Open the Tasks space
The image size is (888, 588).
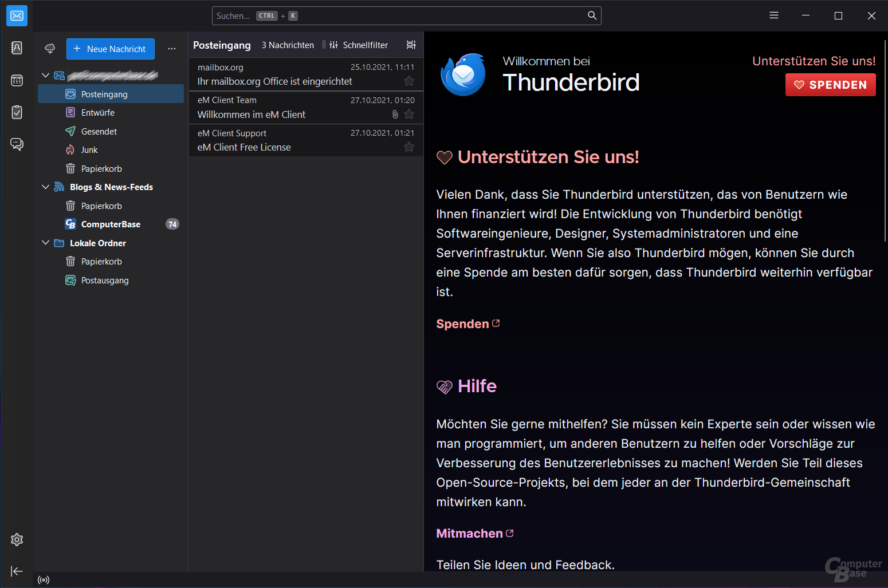click(17, 112)
